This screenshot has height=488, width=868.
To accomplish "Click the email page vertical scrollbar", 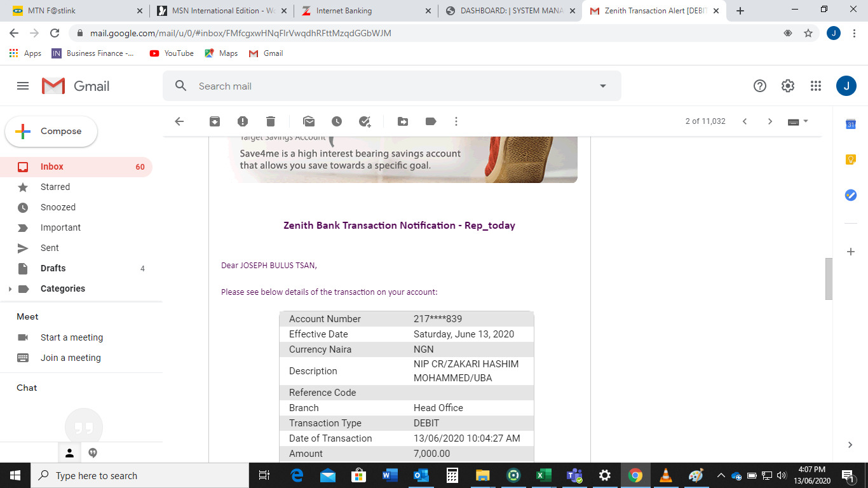I will [x=829, y=279].
